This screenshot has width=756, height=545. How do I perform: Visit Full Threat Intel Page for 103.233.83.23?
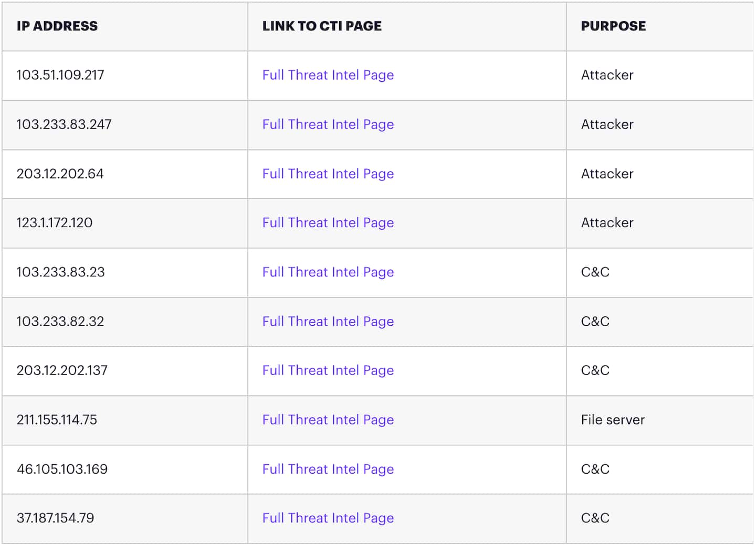tap(328, 272)
